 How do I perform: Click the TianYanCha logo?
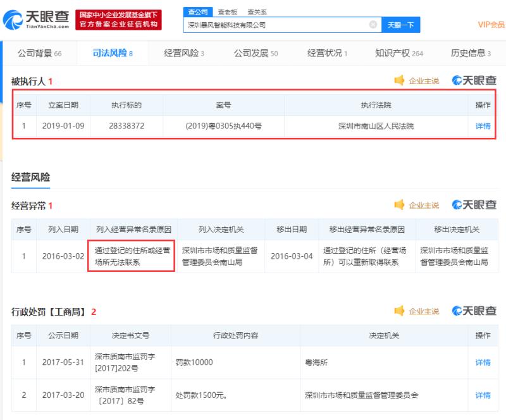point(36,20)
